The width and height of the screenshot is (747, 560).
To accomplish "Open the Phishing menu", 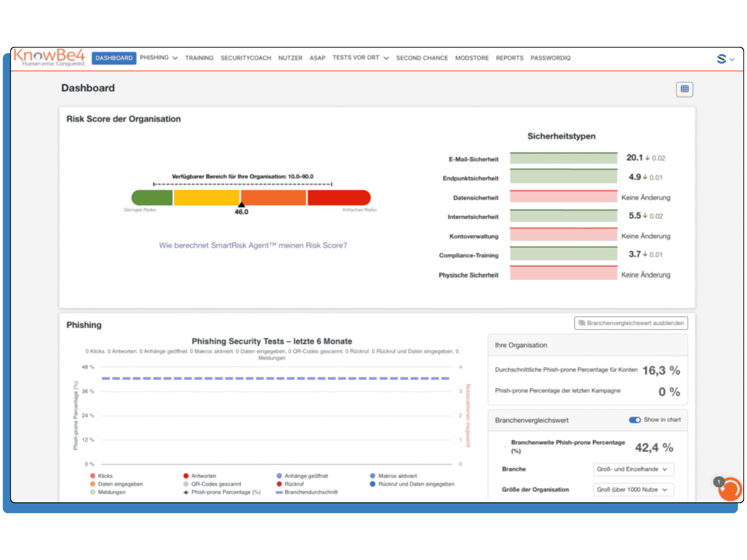I will pos(159,58).
